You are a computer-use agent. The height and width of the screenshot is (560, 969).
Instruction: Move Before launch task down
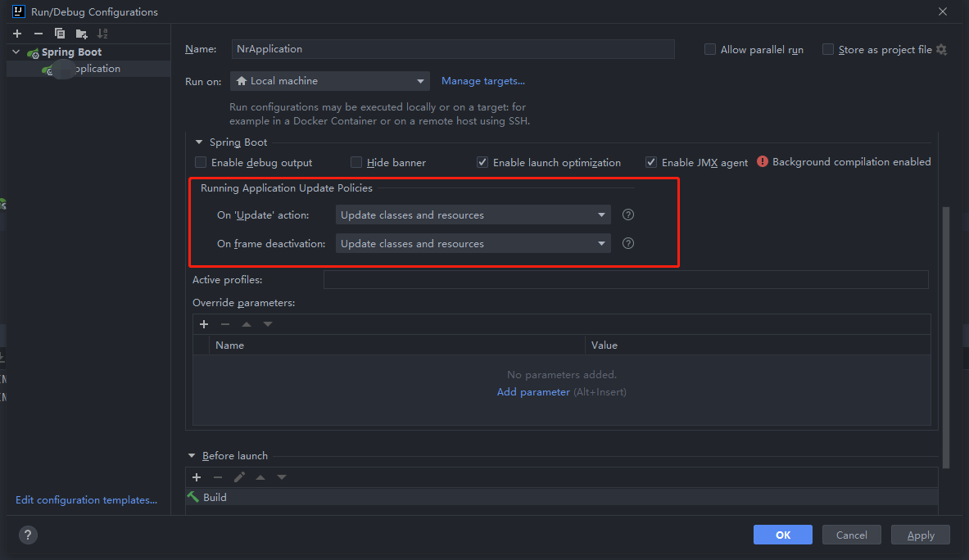pyautogui.click(x=282, y=477)
